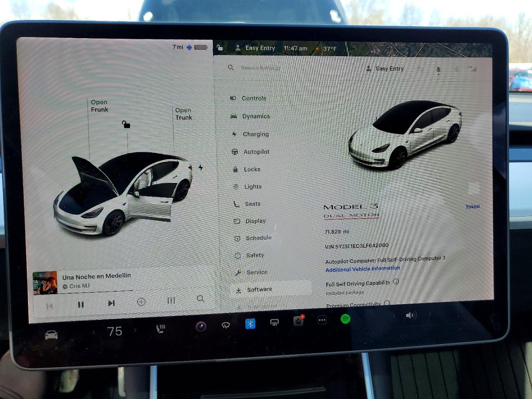Open the Spotify app

[x=345, y=319]
